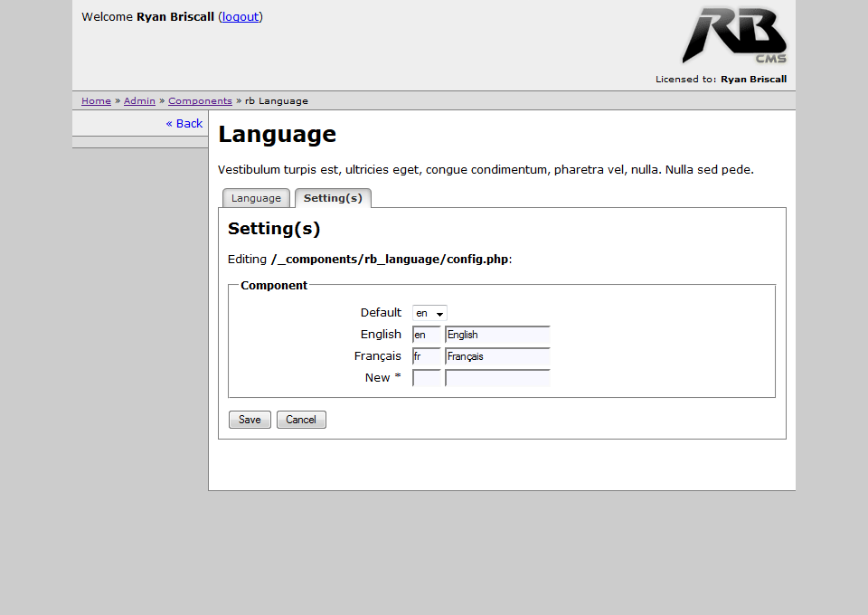Select the Setting(s) tab
The image size is (868, 615).
[333, 198]
